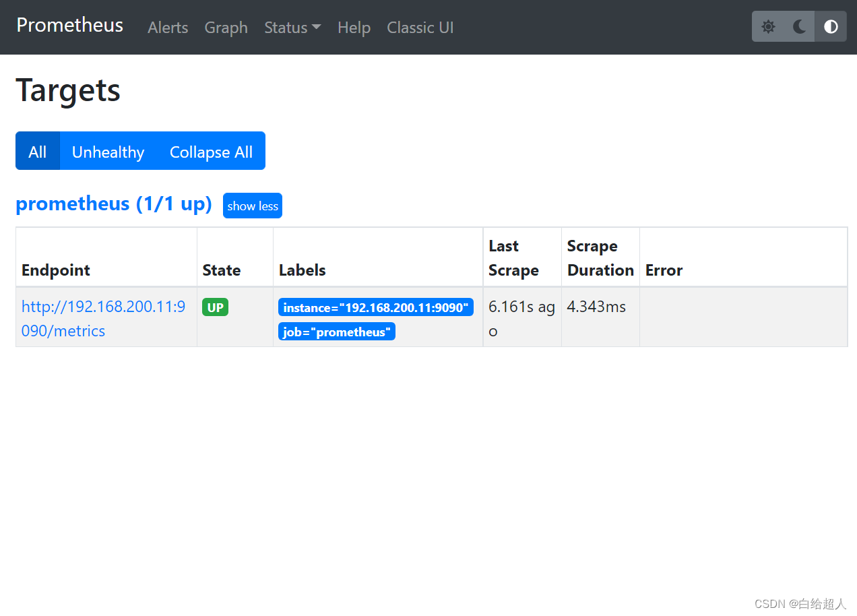Switch to the Classic UI
The height and width of the screenshot is (616, 857).
pos(420,28)
